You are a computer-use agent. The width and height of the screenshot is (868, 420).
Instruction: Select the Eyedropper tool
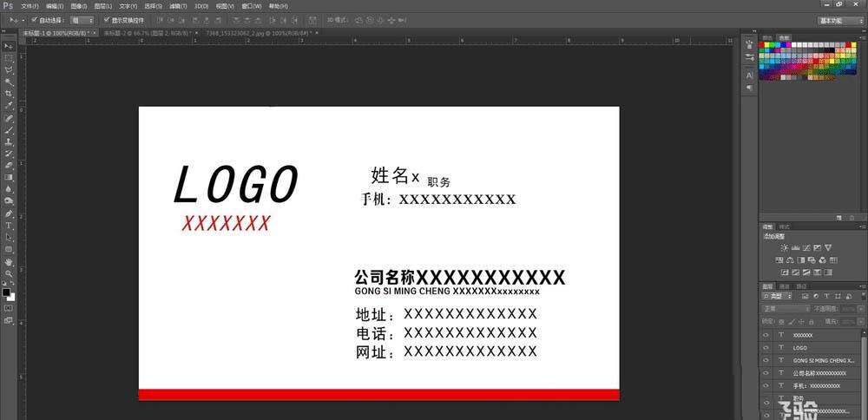(9, 106)
